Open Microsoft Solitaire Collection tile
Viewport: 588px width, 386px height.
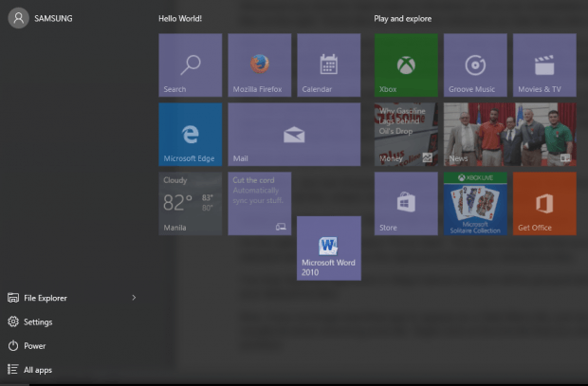[475, 204]
